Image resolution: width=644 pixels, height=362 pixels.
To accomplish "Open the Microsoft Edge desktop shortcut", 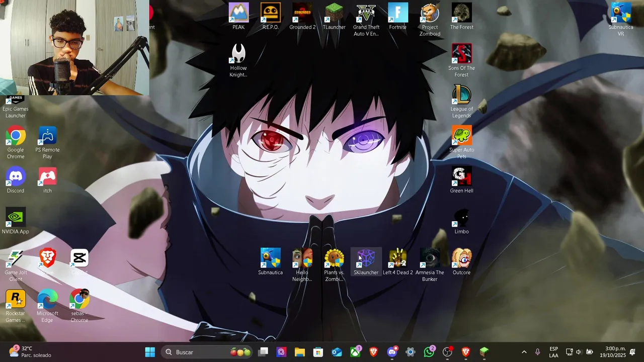I will (x=47, y=306).
